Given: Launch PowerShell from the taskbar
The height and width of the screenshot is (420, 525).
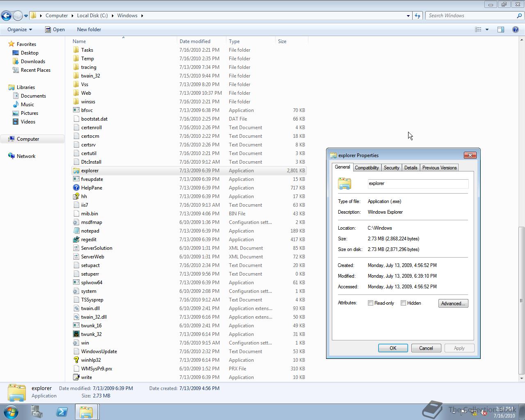Looking at the screenshot, I should (62, 412).
